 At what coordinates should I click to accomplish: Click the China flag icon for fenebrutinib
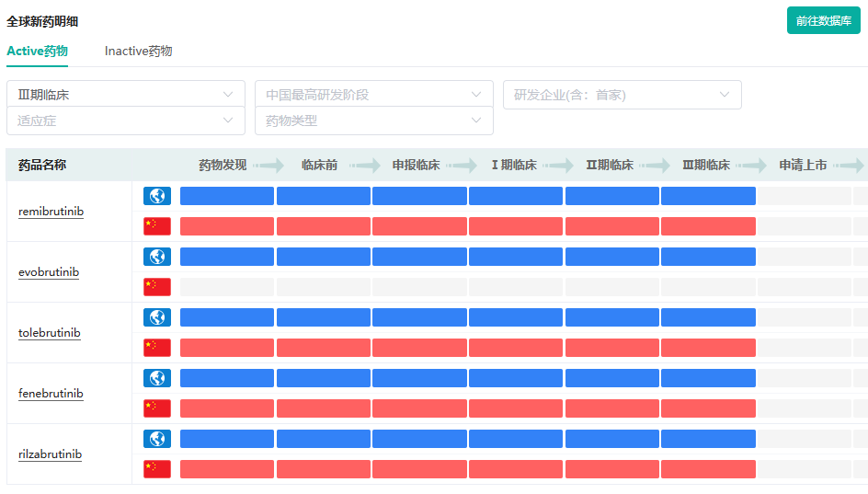pyautogui.click(x=157, y=408)
